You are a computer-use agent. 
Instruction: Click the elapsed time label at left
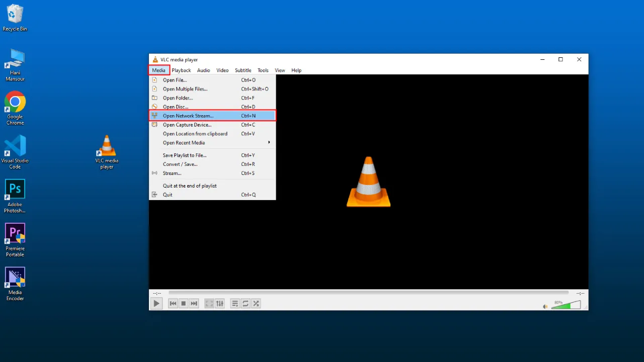(x=157, y=293)
